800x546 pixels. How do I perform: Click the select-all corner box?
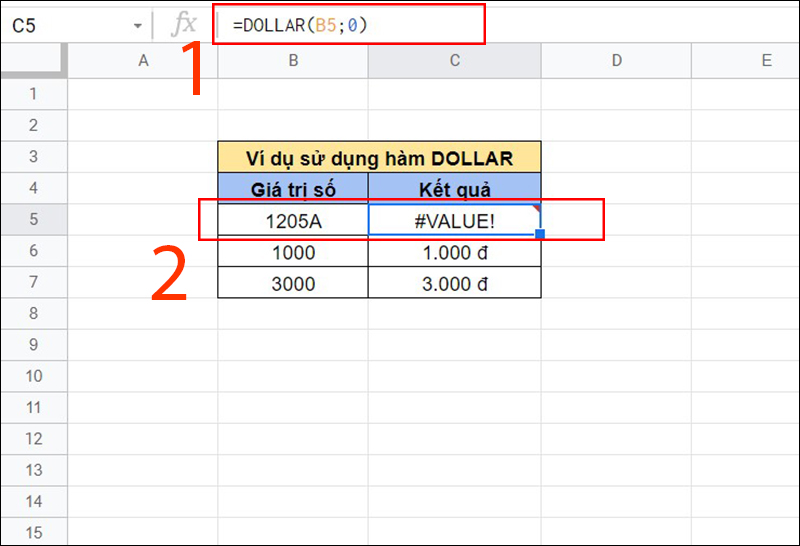[34, 61]
